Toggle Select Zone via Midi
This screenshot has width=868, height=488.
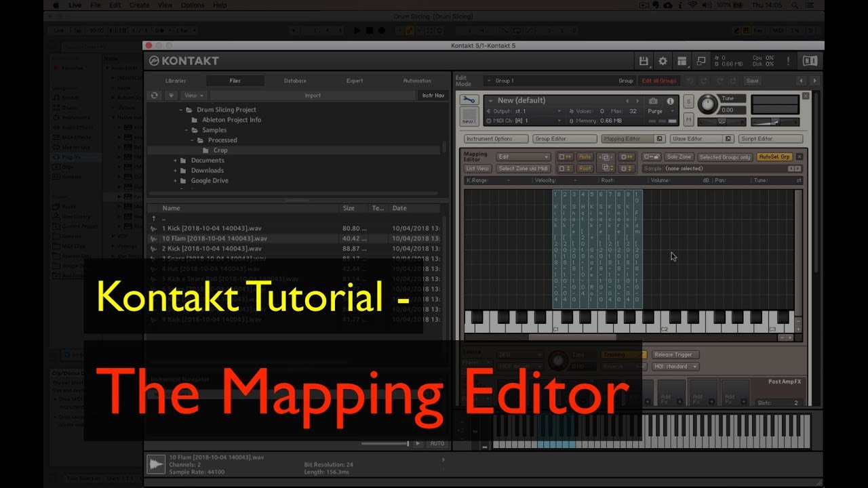coord(523,168)
